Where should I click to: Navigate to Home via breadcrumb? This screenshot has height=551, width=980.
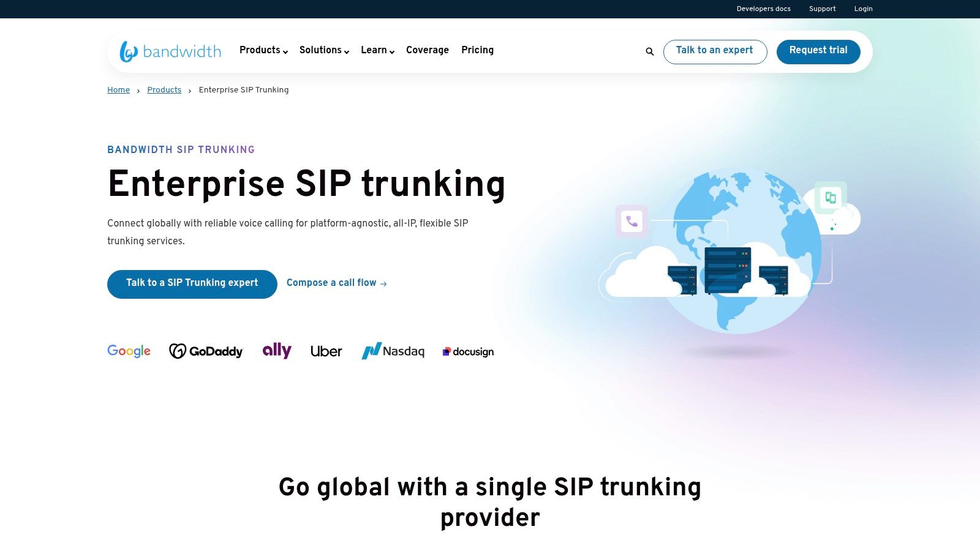pyautogui.click(x=118, y=90)
